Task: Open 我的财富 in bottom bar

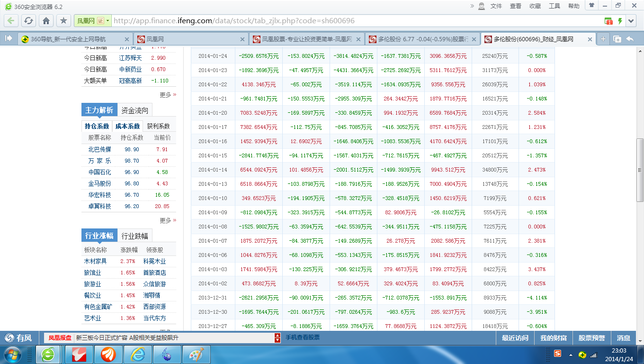Action: pyautogui.click(x=554, y=338)
